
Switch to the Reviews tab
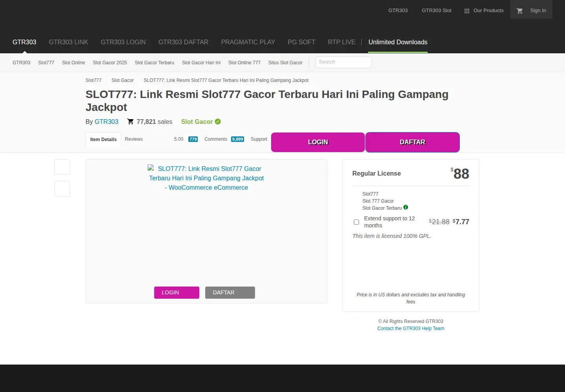134,139
